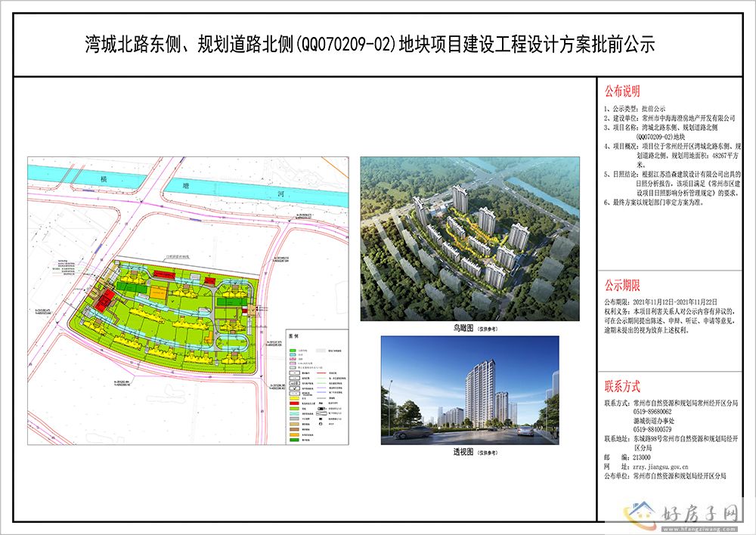Click the 建设单位 line naming 中海海澄房地产
Viewport: 756px width, 535px height.
click(x=670, y=118)
